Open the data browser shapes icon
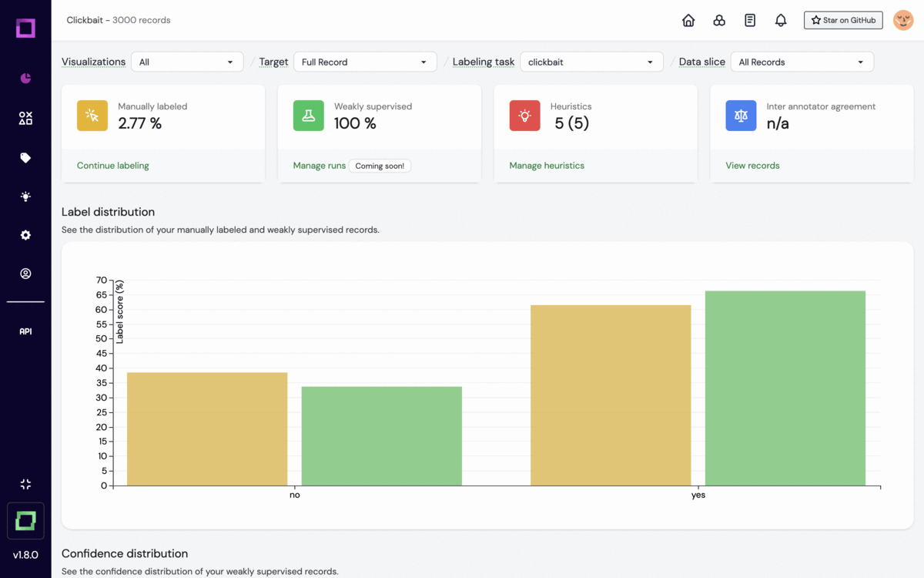Screen dimensions: 924x578 (x=25, y=118)
